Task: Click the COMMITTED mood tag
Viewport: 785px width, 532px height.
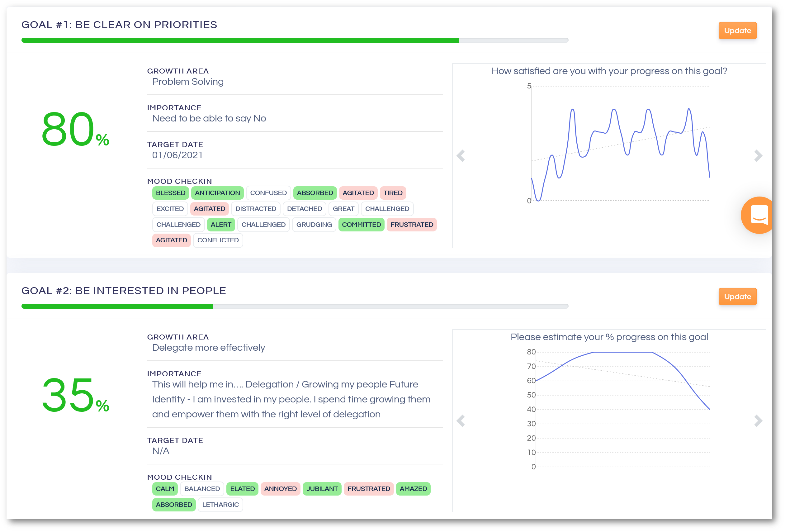Action: [361, 225]
